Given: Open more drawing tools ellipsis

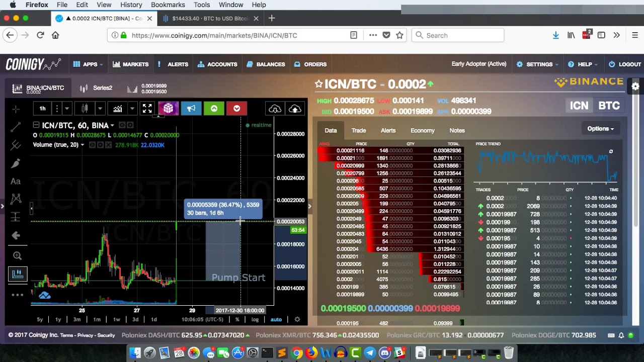Looking at the screenshot, I should (x=17, y=295).
